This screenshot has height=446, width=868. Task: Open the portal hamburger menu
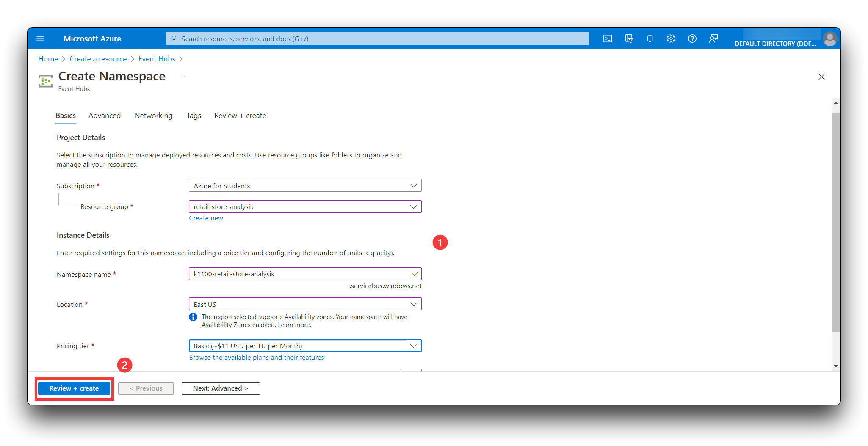(x=40, y=39)
